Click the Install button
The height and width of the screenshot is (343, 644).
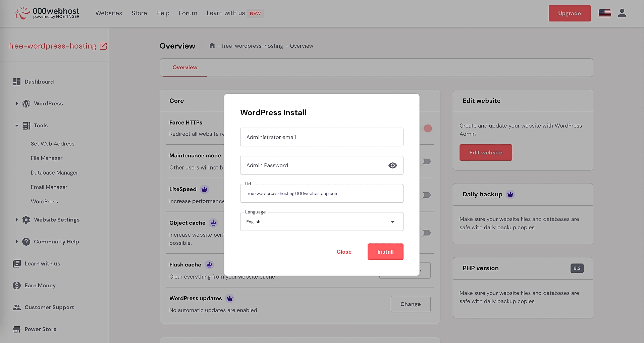385,251
